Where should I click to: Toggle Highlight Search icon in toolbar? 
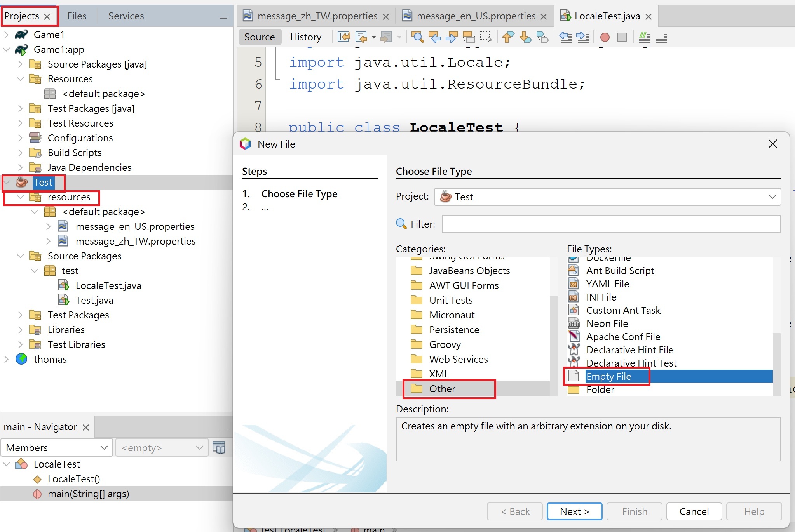[469, 37]
